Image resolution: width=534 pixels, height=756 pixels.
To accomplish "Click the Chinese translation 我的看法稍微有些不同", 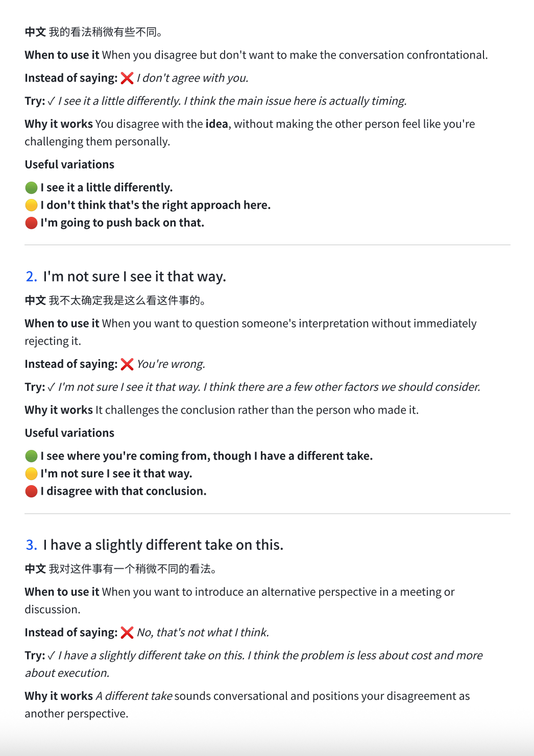I will (x=106, y=32).
